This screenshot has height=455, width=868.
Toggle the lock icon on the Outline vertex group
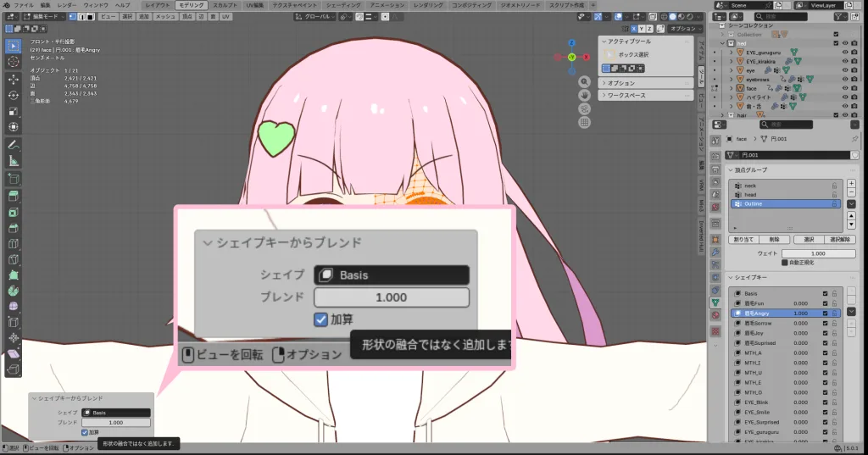(834, 203)
